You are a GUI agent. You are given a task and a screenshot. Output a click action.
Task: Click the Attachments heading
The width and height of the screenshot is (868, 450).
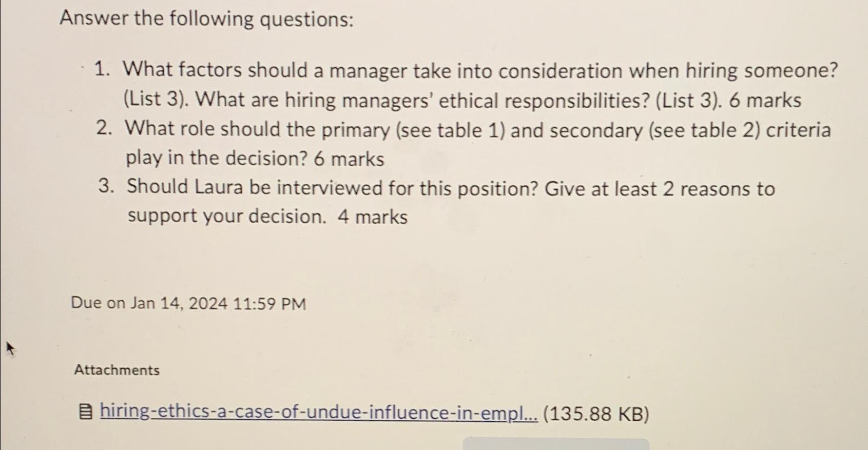[117, 369]
